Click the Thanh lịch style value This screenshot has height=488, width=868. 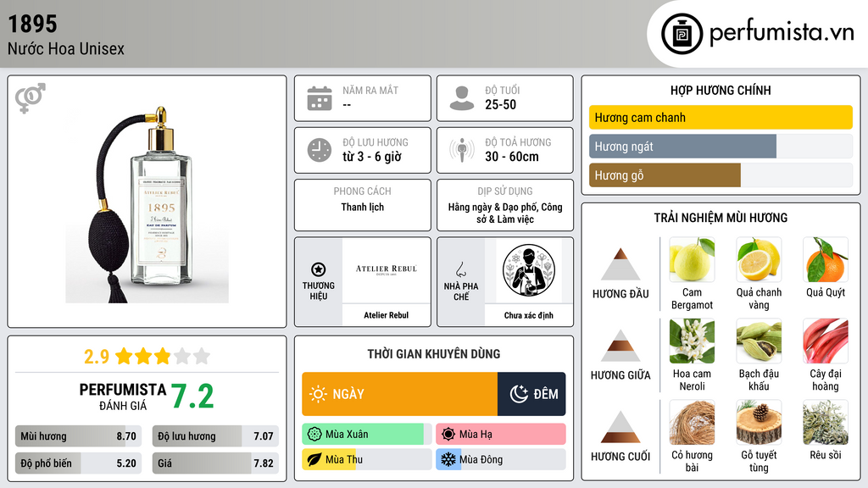pos(363,207)
